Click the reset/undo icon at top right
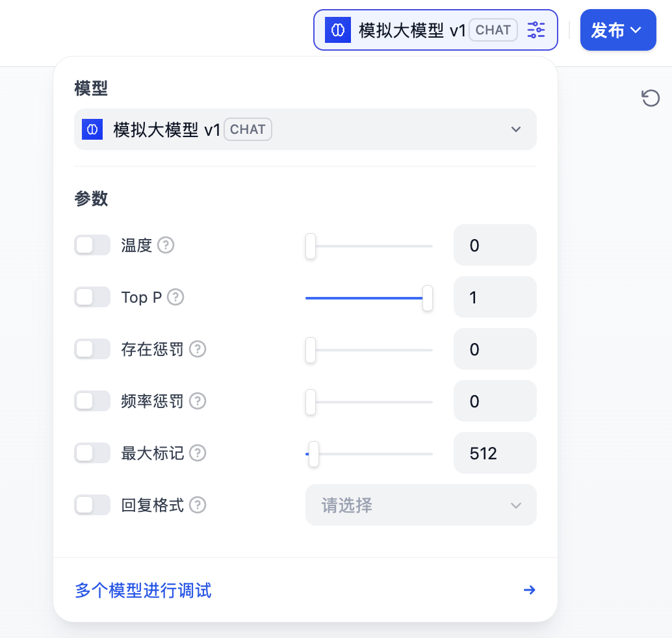This screenshot has height=638, width=672. pos(651,98)
